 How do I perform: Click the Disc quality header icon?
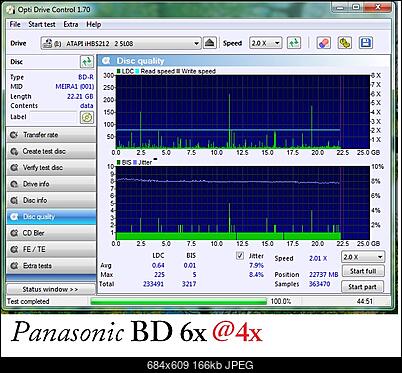(x=106, y=61)
